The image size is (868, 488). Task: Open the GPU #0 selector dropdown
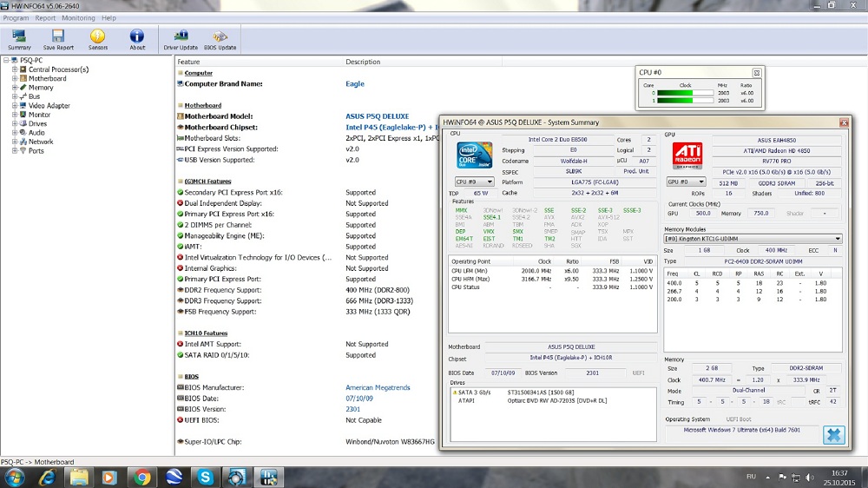tap(686, 181)
